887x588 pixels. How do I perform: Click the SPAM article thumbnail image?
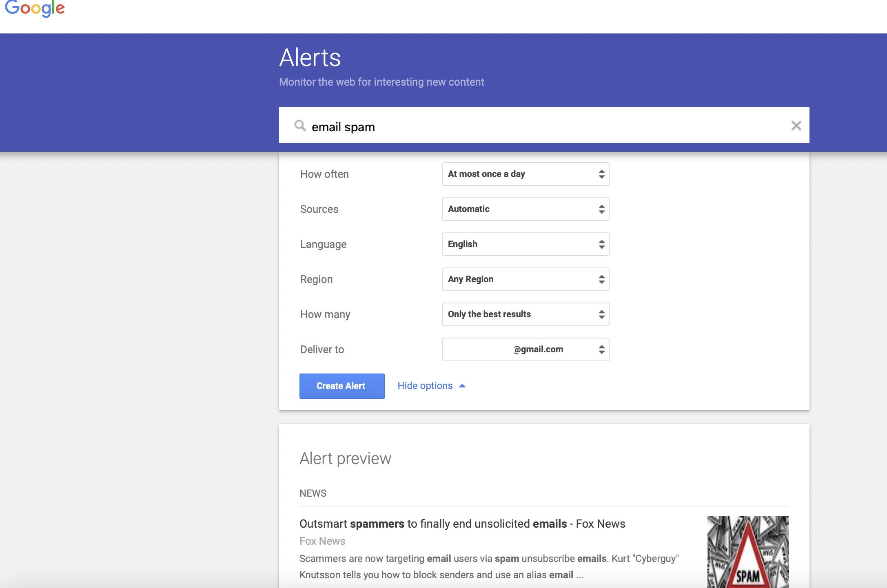coord(748,552)
